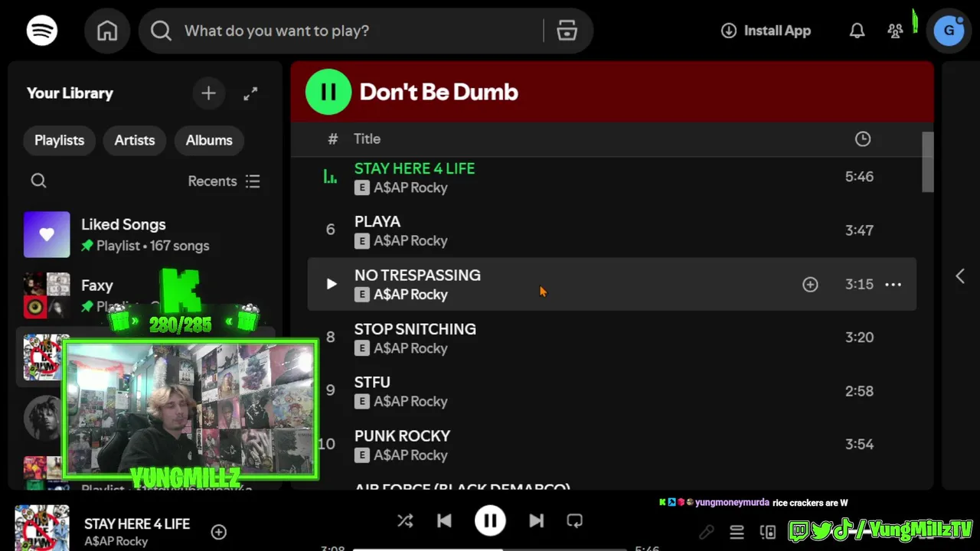
Task: Toggle shuffle in the player bar
Action: point(405,521)
